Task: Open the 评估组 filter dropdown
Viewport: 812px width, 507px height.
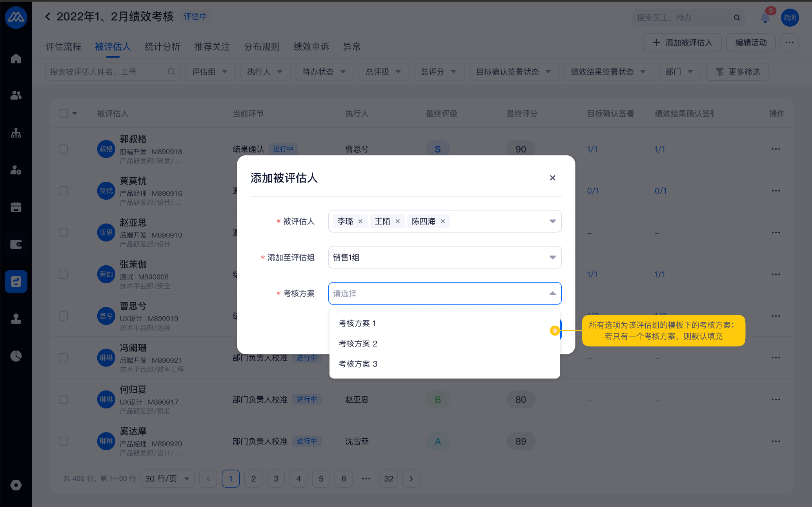Action: point(210,72)
